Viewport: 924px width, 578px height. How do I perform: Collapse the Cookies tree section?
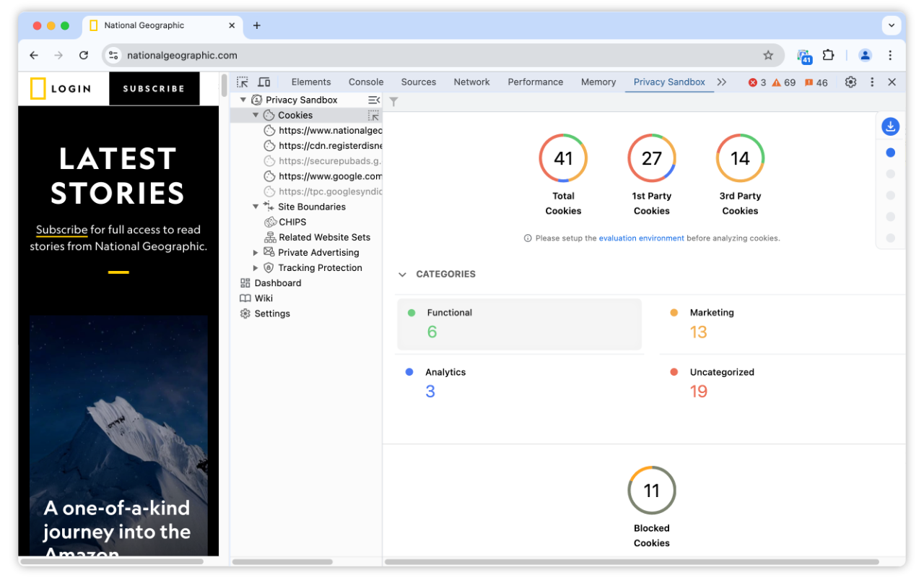point(256,114)
